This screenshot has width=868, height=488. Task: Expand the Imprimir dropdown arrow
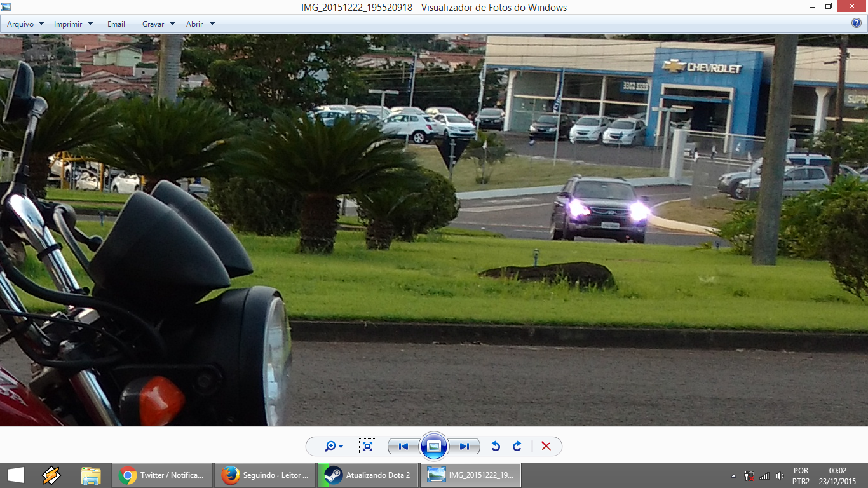coord(90,24)
